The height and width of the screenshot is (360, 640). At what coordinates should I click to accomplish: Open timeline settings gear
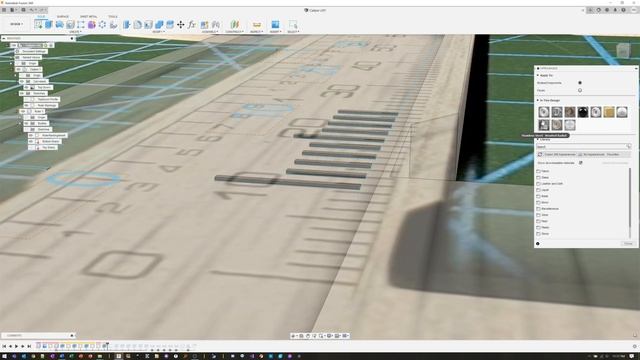click(635, 346)
